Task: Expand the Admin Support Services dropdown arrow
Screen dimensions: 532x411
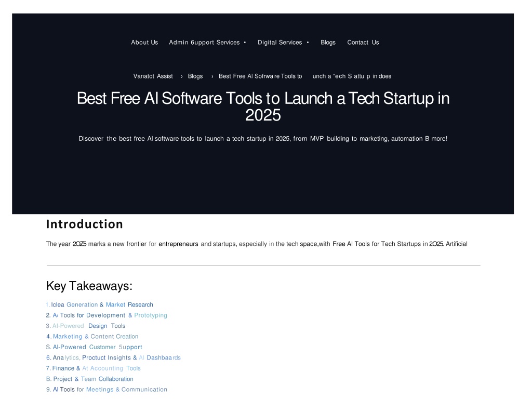Action: tap(245, 43)
